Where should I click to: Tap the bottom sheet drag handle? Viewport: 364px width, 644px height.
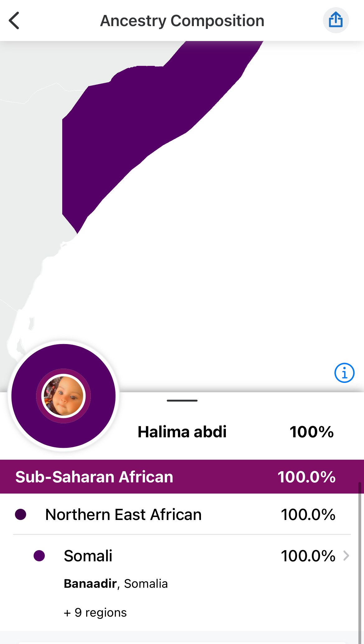click(x=182, y=400)
